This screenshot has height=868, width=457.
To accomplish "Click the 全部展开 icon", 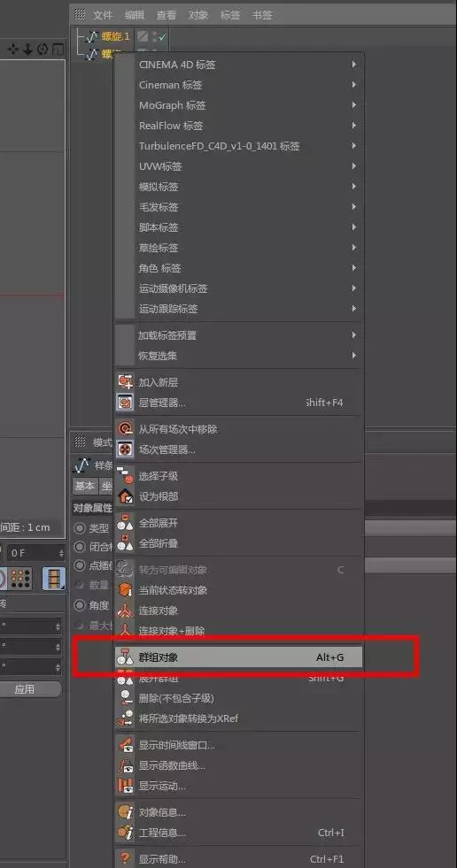I will coord(126,523).
